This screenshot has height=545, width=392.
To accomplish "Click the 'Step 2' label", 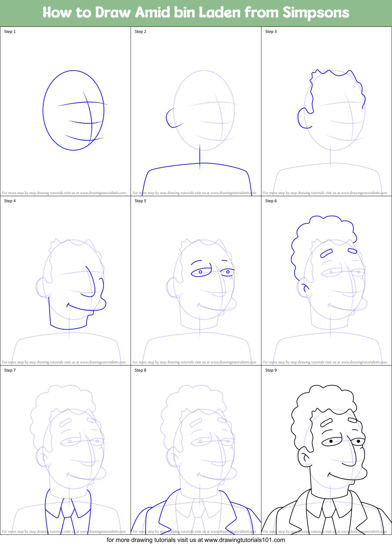I will (x=140, y=32).
